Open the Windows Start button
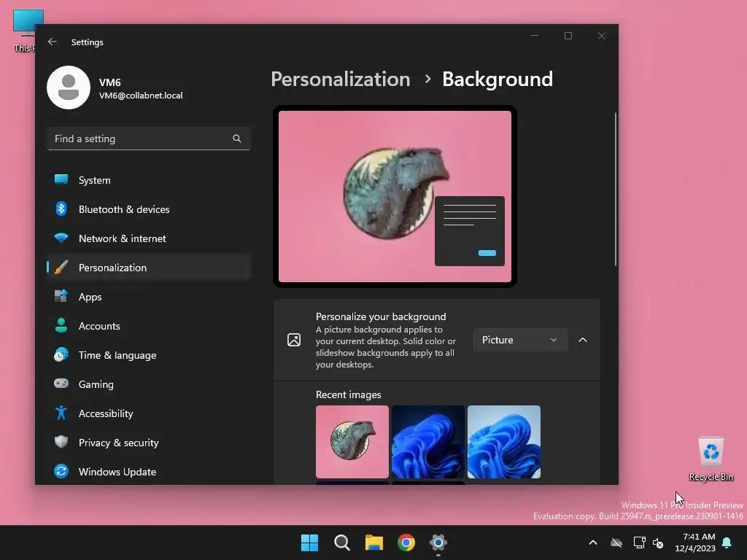The height and width of the screenshot is (560, 747). (309, 542)
